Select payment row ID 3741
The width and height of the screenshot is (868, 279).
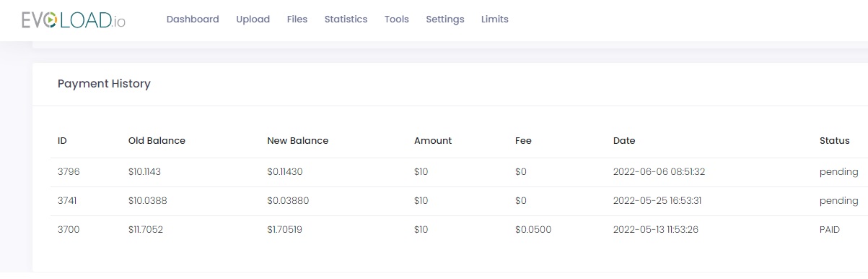tap(450, 201)
